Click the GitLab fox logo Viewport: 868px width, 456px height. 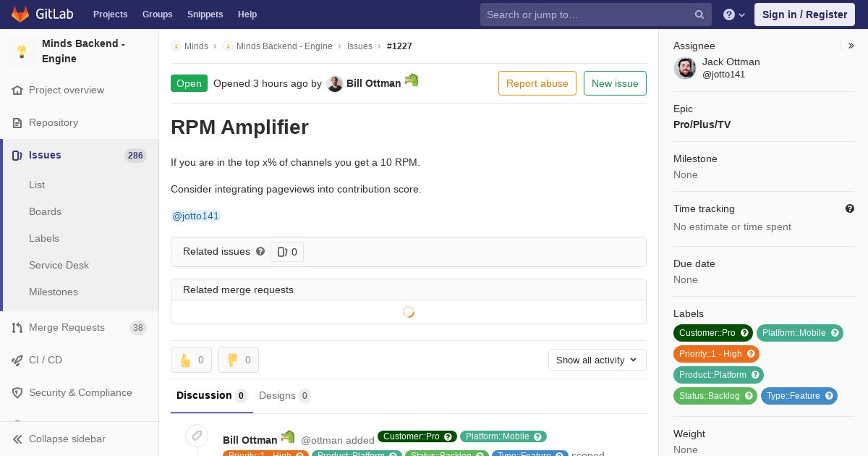[x=20, y=14]
